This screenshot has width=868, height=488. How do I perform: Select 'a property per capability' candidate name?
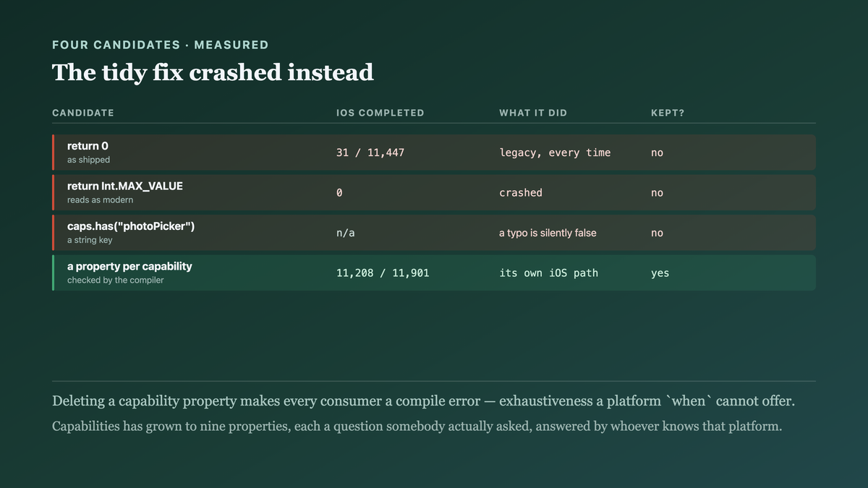[x=129, y=267]
